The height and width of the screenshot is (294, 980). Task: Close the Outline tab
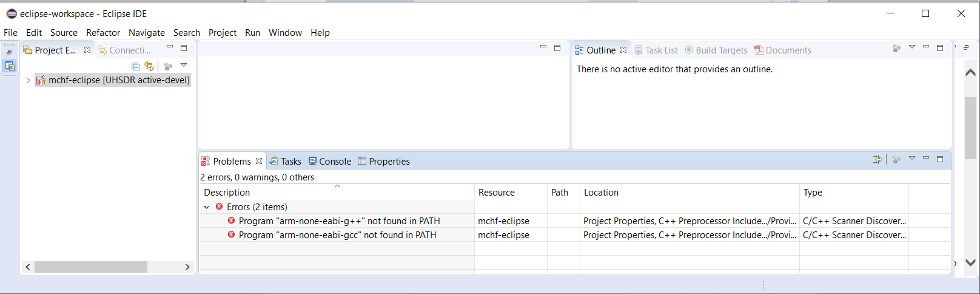pyautogui.click(x=623, y=50)
